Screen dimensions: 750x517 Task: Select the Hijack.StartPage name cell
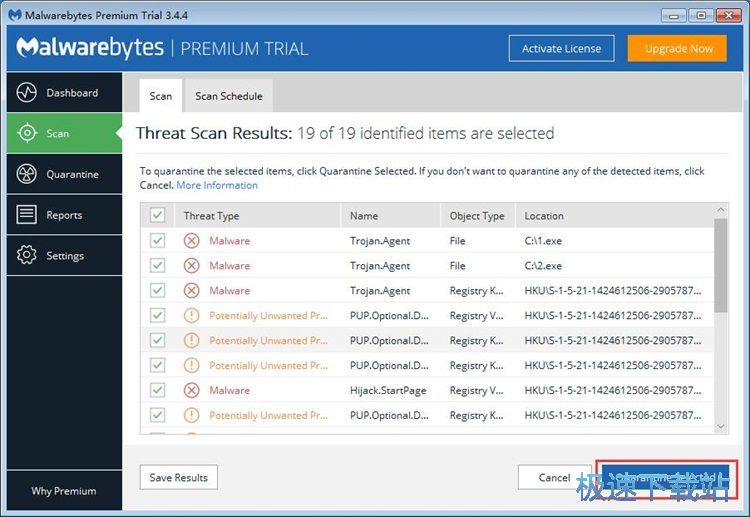[388, 390]
